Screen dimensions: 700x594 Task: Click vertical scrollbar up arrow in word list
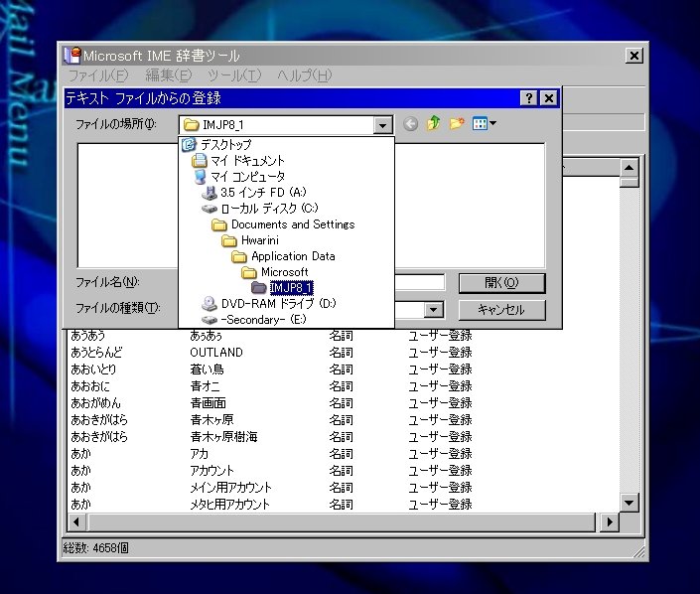(630, 168)
